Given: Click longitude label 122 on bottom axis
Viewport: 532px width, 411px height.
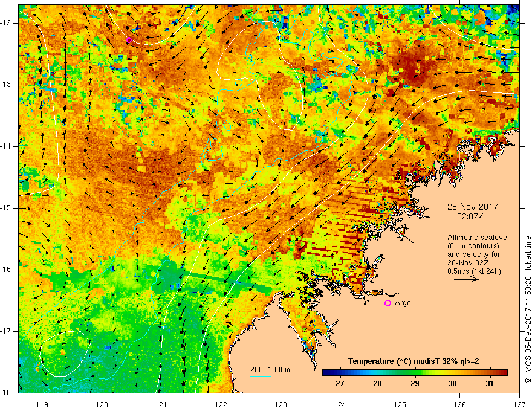Looking at the screenshot, I should pos(221,404).
